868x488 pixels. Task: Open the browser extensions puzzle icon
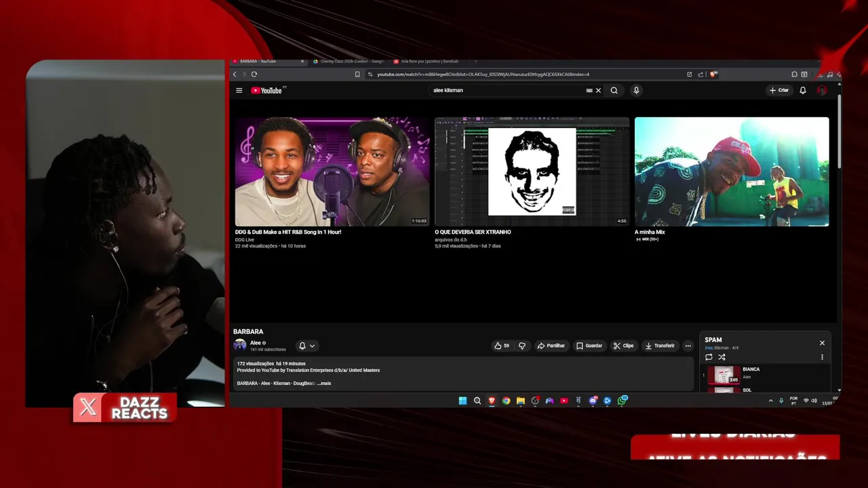[x=794, y=74]
